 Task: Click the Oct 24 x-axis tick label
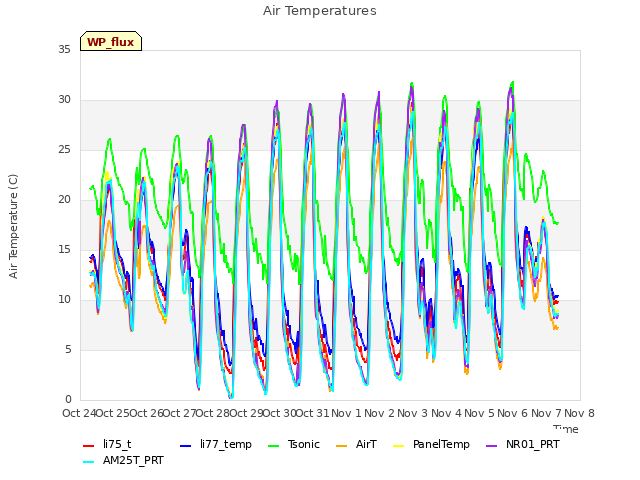(80, 413)
